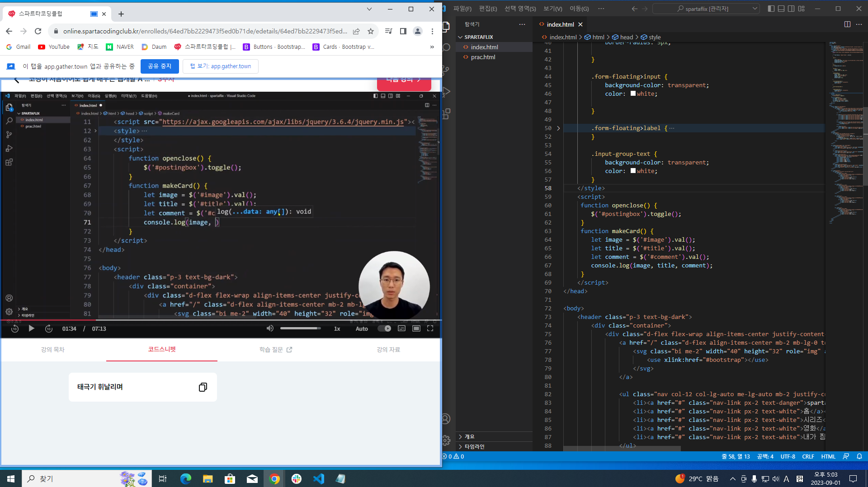Share this page from the address bar
The image size is (868, 487).
(x=356, y=31)
